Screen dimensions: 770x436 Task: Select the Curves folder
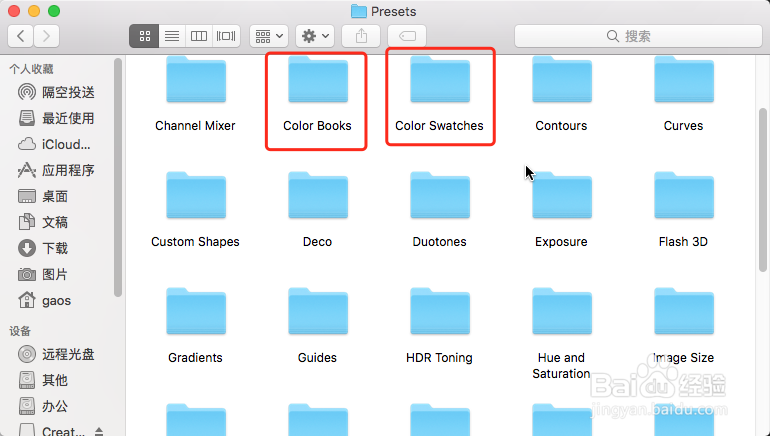pos(684,94)
